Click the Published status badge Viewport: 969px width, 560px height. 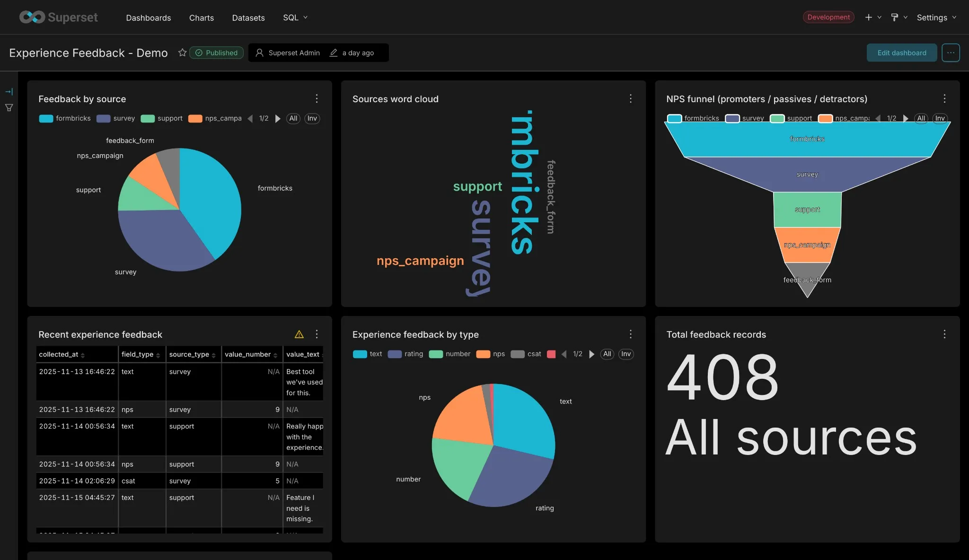217,52
